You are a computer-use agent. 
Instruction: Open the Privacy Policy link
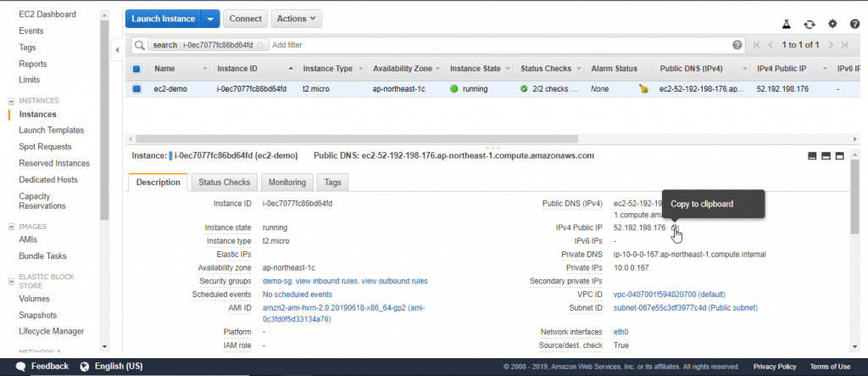(775, 367)
